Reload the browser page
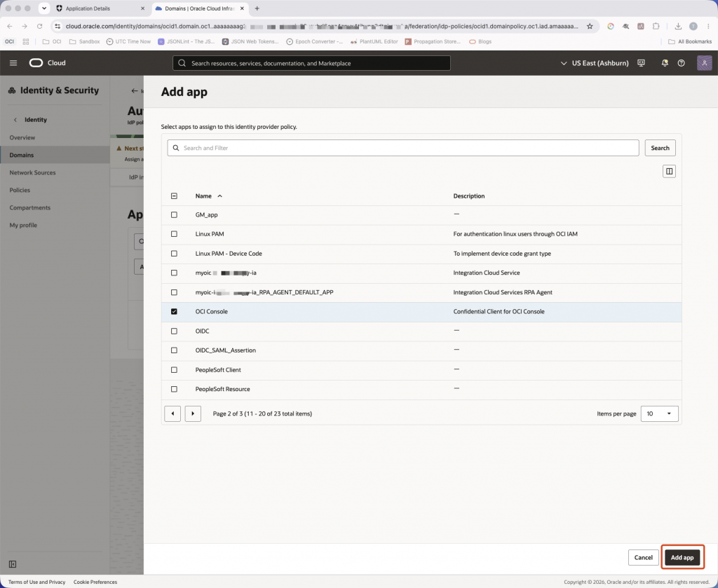Screen dimensions: 718x588 40,27
